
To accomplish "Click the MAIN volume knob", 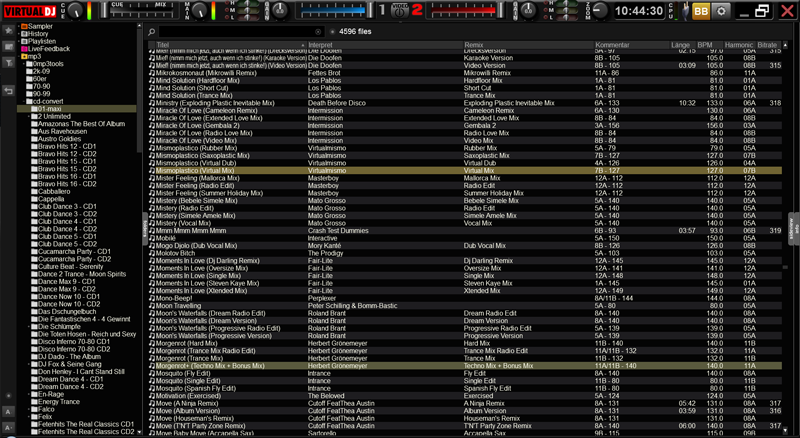I will point(199,11).
